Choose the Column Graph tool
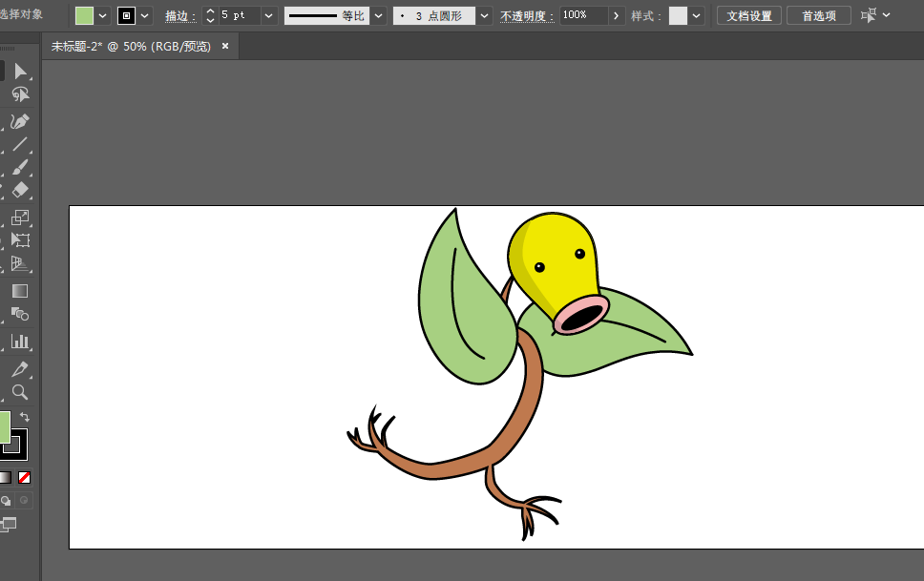This screenshot has width=924, height=581. coord(20,342)
